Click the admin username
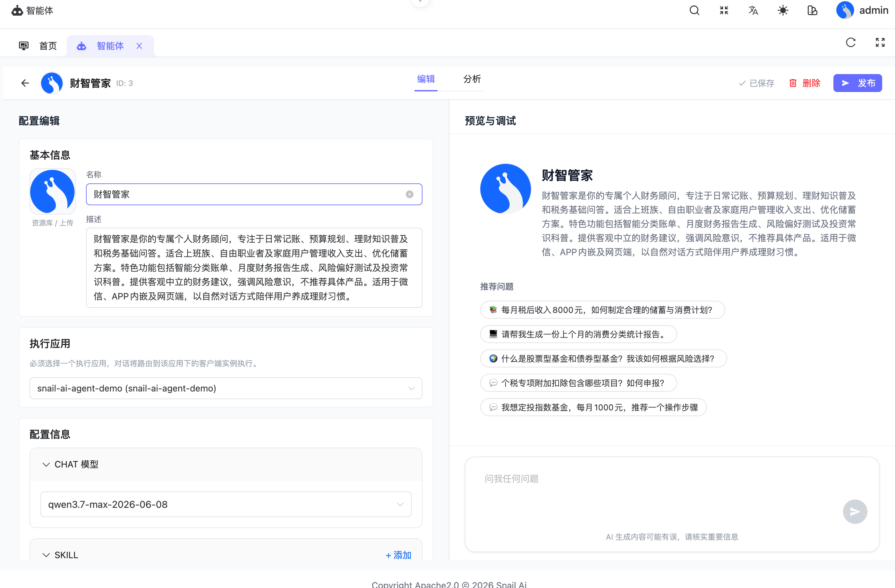This screenshot has height=588, width=895. (x=874, y=10)
